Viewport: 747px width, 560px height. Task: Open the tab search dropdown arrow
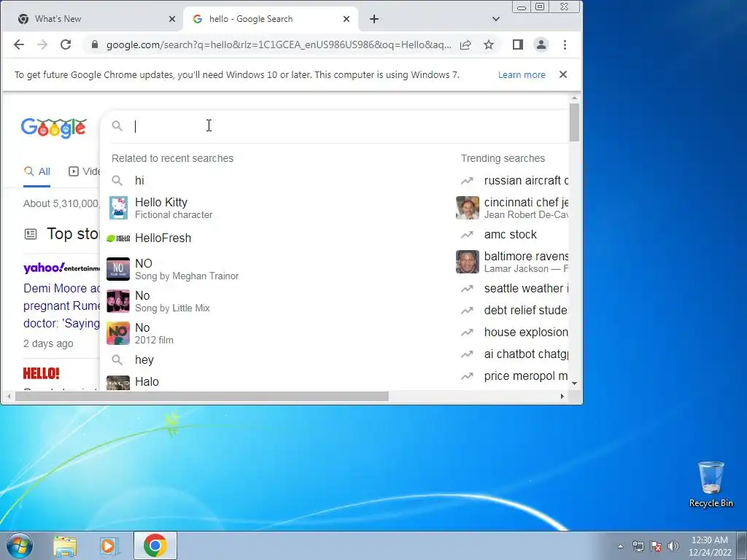click(x=496, y=19)
